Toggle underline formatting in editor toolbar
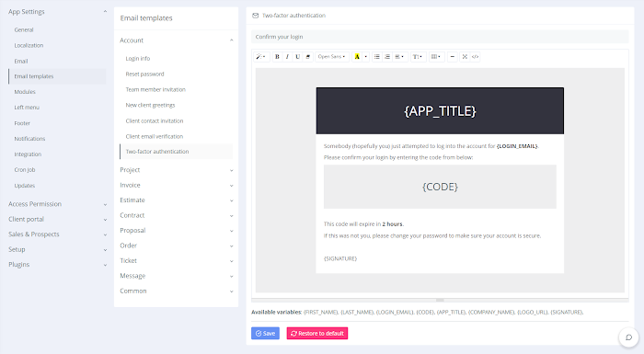The image size is (644, 354). (x=298, y=57)
